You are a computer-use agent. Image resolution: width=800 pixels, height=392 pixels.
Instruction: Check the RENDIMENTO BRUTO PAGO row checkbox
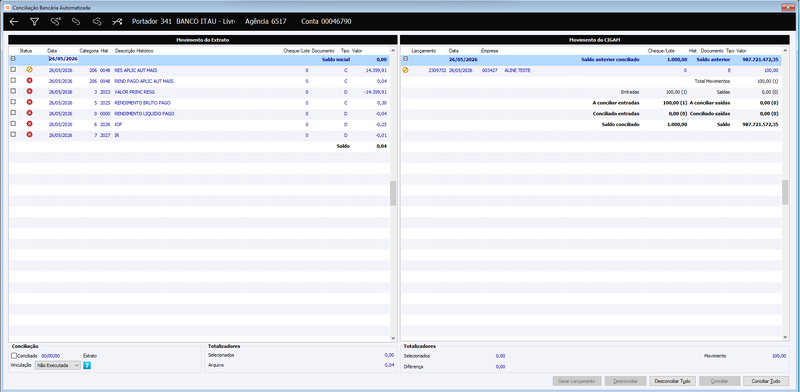(13, 102)
